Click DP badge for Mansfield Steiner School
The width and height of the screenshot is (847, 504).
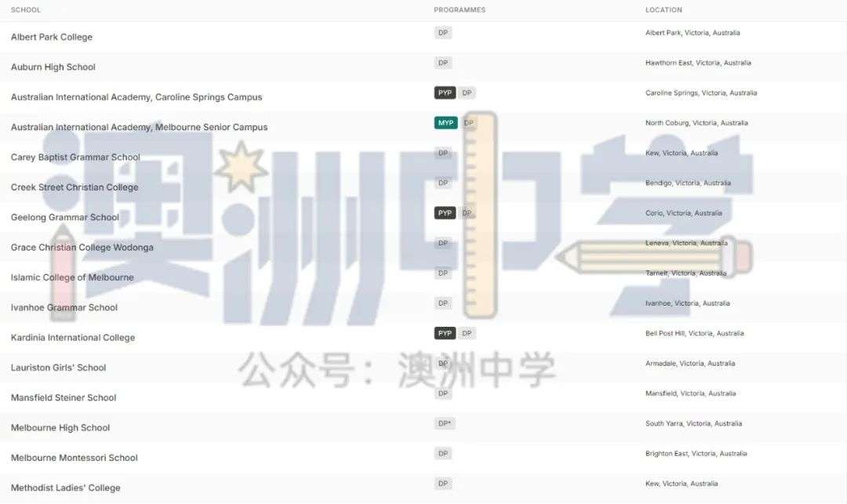pyautogui.click(x=443, y=393)
